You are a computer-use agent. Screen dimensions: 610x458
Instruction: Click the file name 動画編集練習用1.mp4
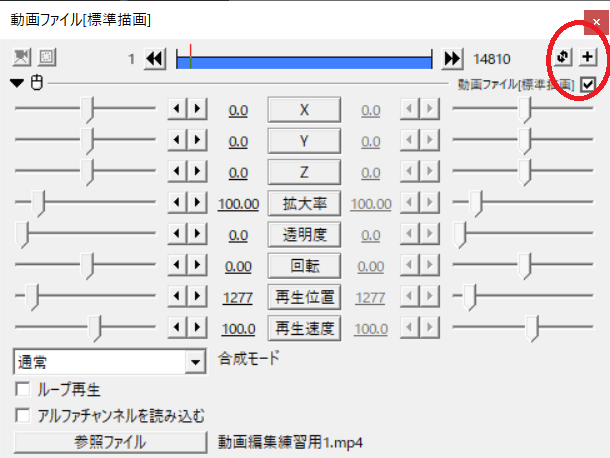[x=290, y=442]
